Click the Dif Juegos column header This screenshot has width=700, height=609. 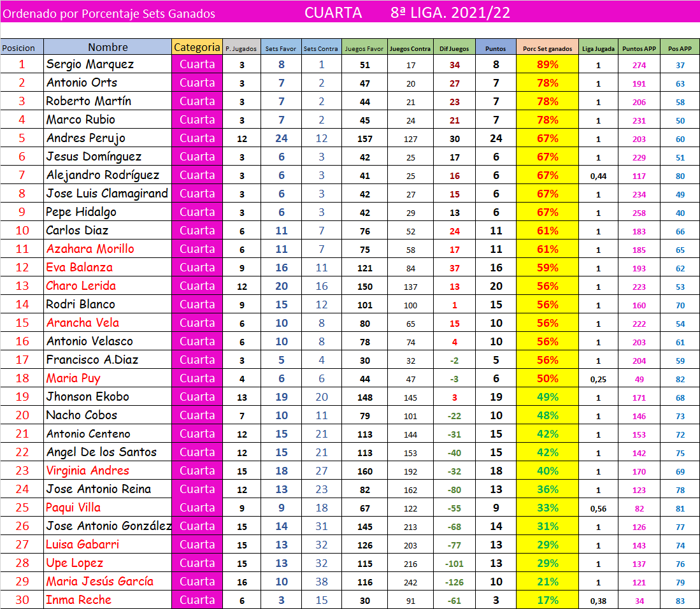tap(455, 48)
